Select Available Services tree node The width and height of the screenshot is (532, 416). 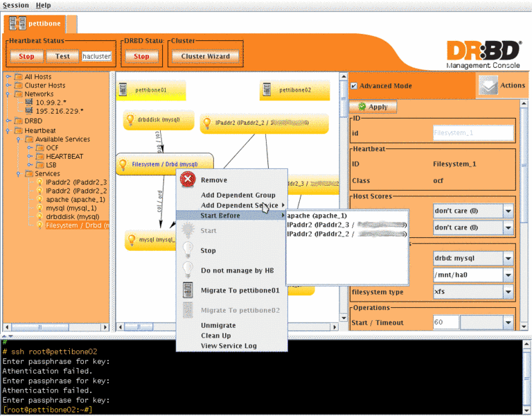(63, 139)
